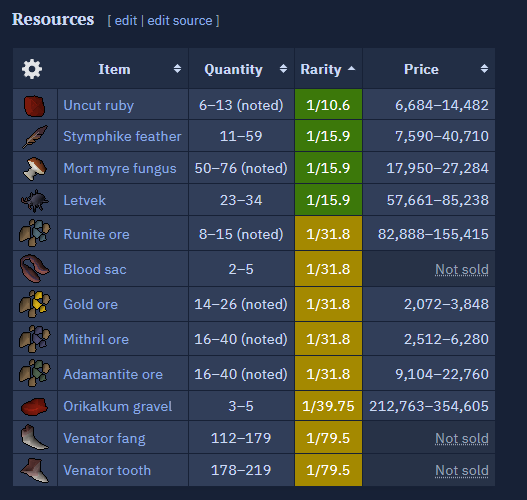Click the quantity 8–15 (noted)

click(x=241, y=234)
